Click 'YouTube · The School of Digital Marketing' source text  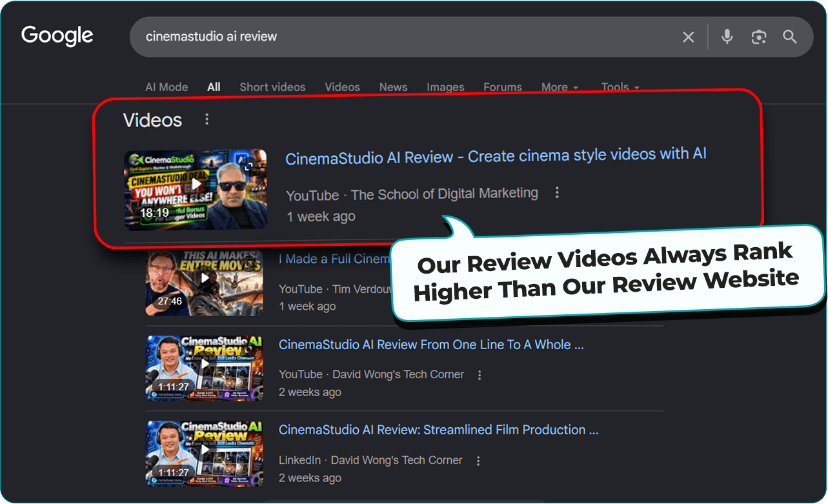coord(412,194)
